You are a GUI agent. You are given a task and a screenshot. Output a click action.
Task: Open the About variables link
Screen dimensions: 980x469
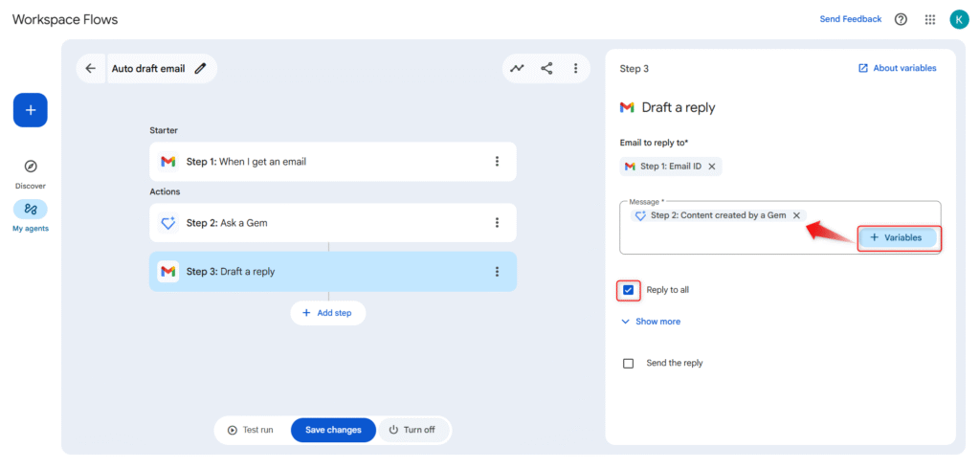tap(897, 69)
